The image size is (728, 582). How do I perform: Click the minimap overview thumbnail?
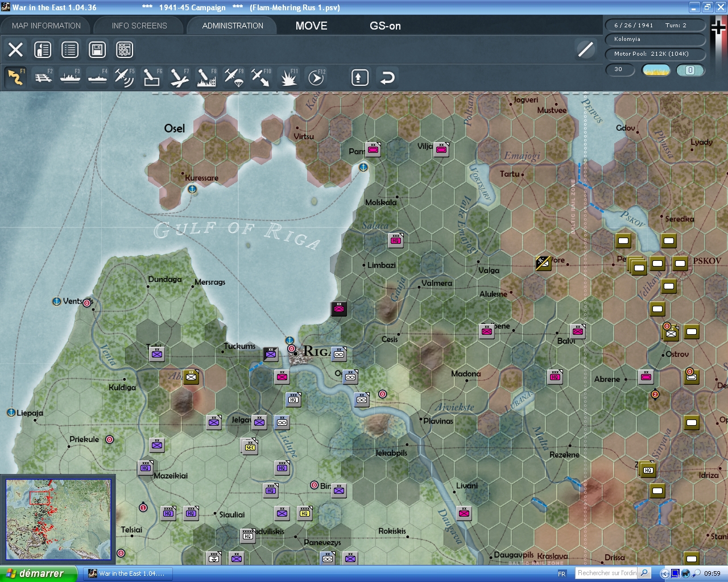click(58, 519)
